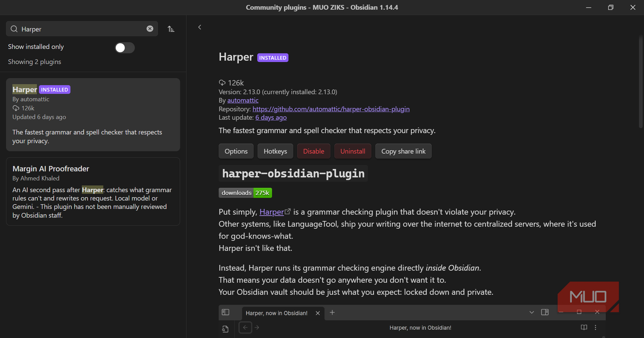Go back using the left chevron arrow
Screen dimensions: 644x338
[200, 27]
